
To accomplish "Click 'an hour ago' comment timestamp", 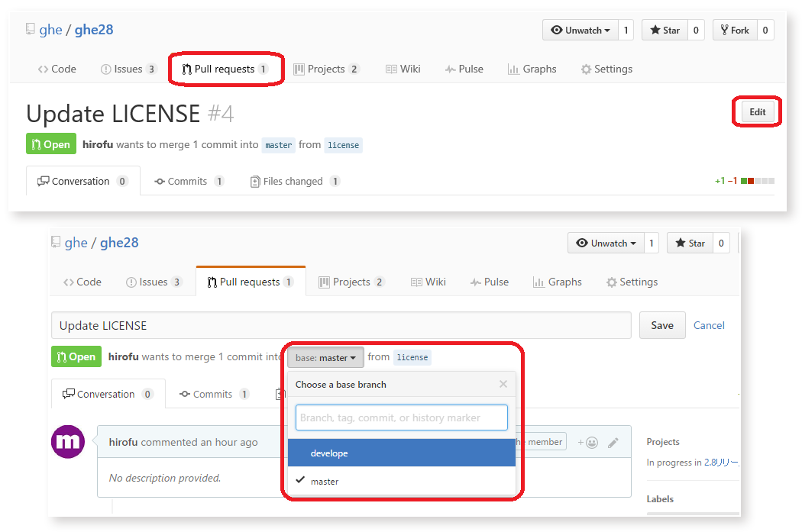I will tap(228, 442).
